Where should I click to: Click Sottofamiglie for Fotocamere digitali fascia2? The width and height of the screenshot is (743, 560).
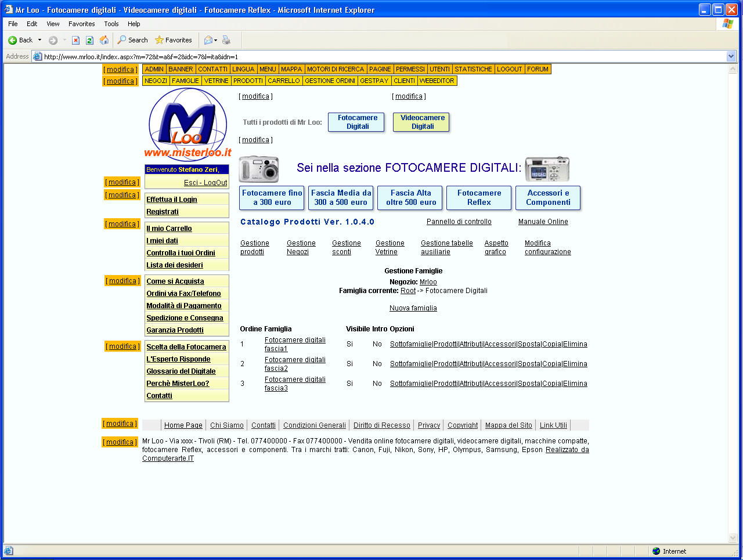coord(411,364)
